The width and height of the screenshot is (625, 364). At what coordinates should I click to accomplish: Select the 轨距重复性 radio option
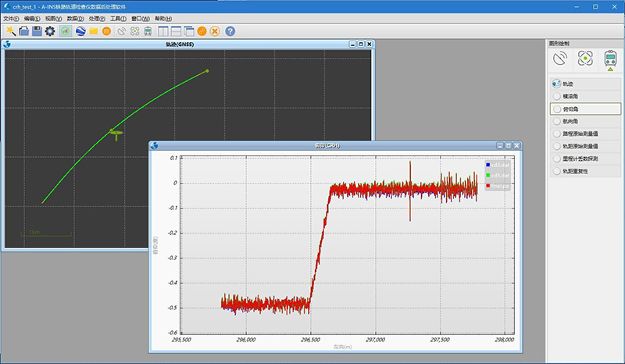(557, 170)
